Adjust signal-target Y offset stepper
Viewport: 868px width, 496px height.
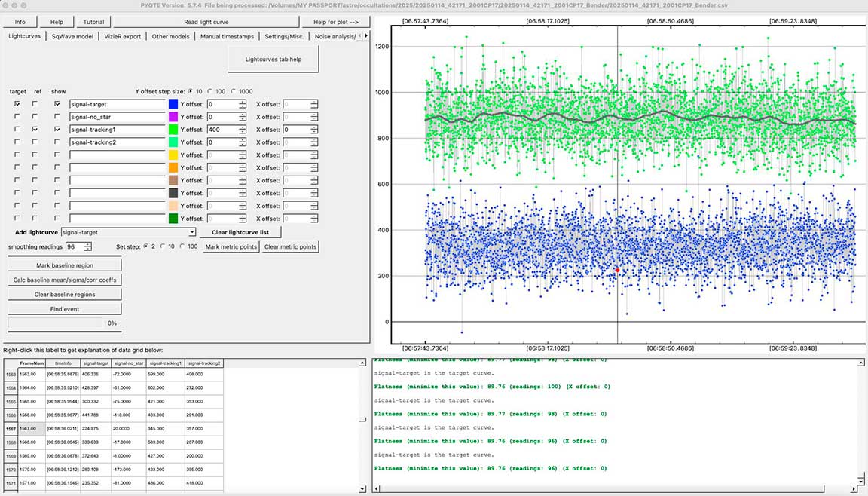click(x=243, y=104)
